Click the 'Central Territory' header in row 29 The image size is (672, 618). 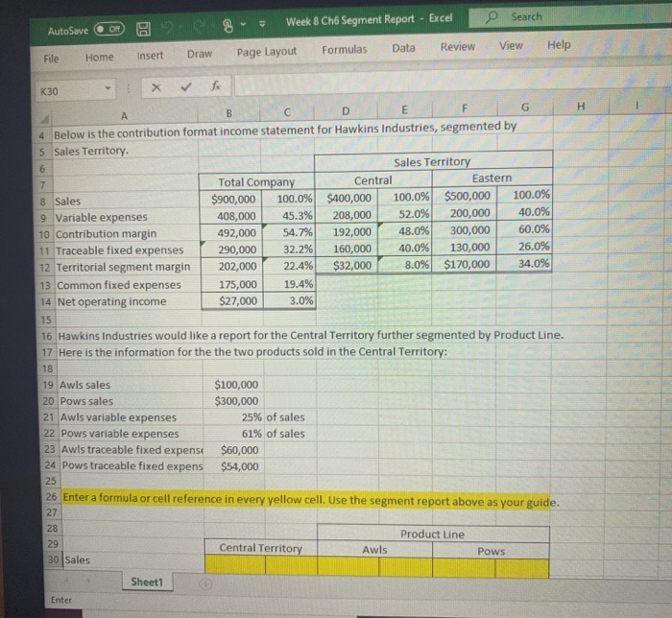(x=260, y=548)
